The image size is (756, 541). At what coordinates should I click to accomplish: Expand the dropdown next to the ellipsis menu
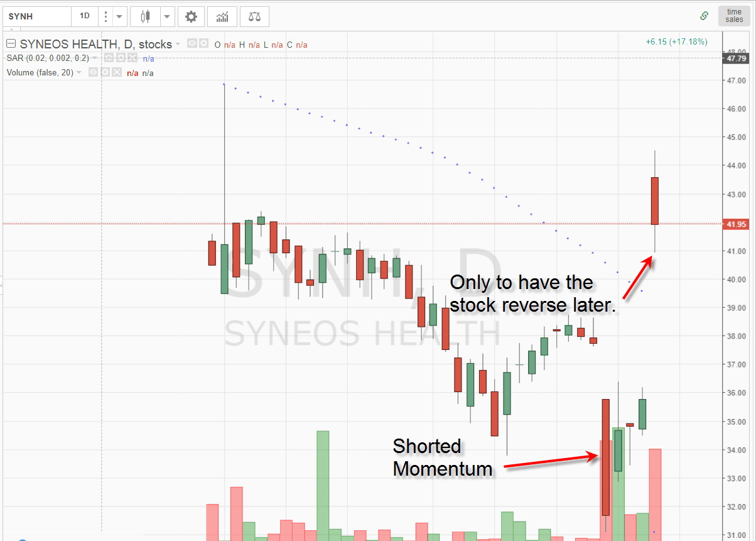pyautogui.click(x=119, y=16)
